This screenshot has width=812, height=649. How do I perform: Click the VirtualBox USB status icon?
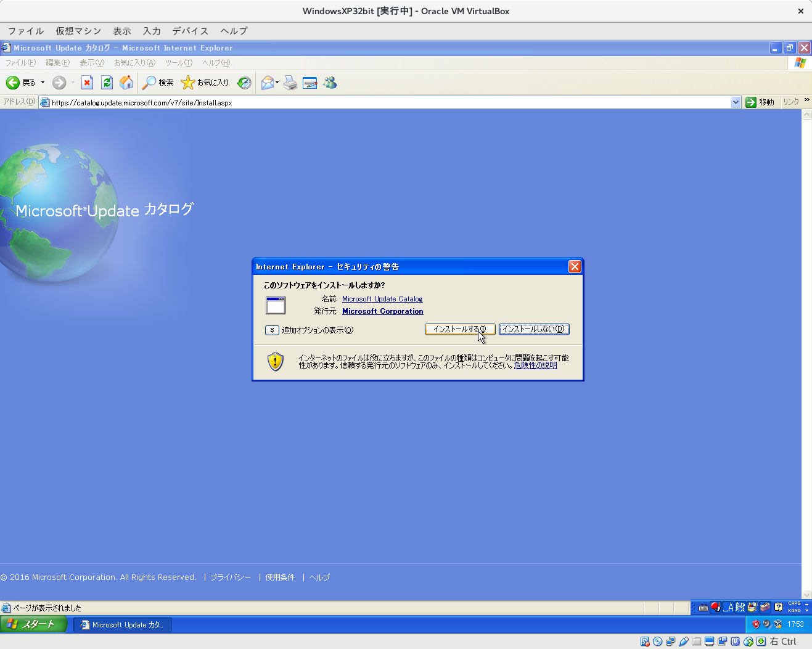click(684, 642)
